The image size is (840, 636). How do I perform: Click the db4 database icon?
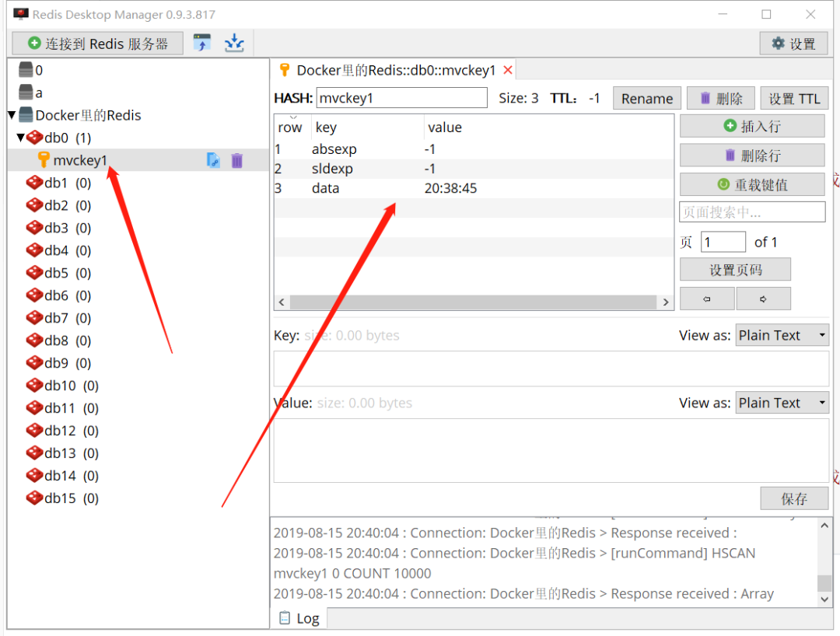coord(34,250)
